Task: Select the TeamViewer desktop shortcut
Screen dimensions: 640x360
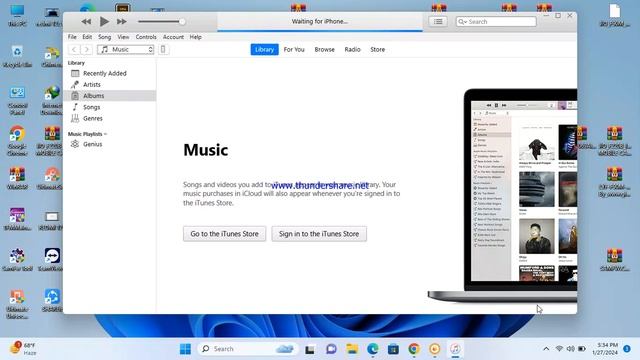Action: (x=52, y=260)
